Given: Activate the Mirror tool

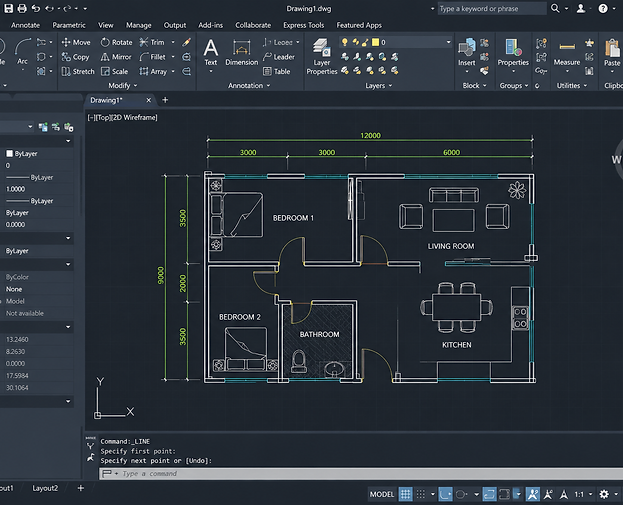Looking at the screenshot, I should coord(116,57).
